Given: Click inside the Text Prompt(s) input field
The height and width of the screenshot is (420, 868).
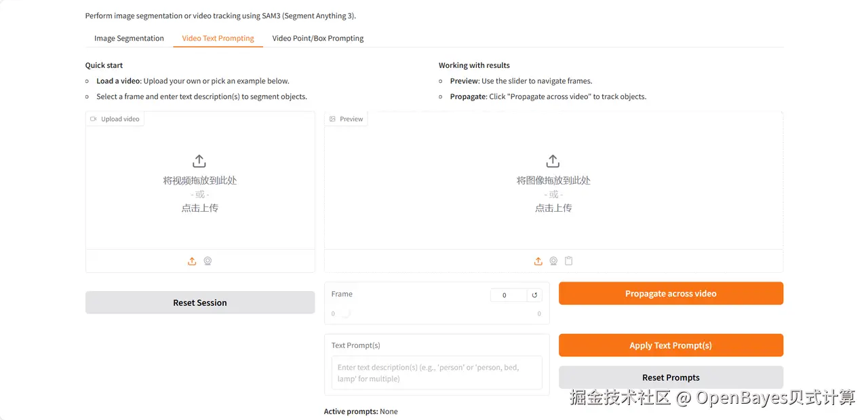Looking at the screenshot, I should point(436,373).
